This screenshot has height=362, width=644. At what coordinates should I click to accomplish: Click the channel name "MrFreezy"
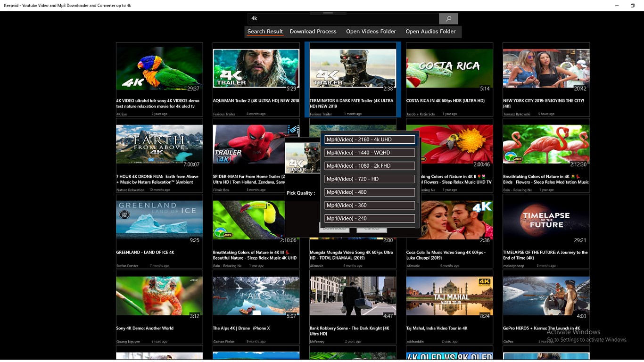[317, 342]
